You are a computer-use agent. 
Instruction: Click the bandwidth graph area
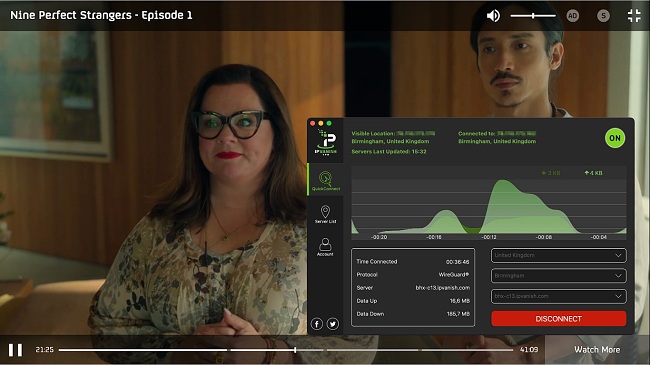489,202
